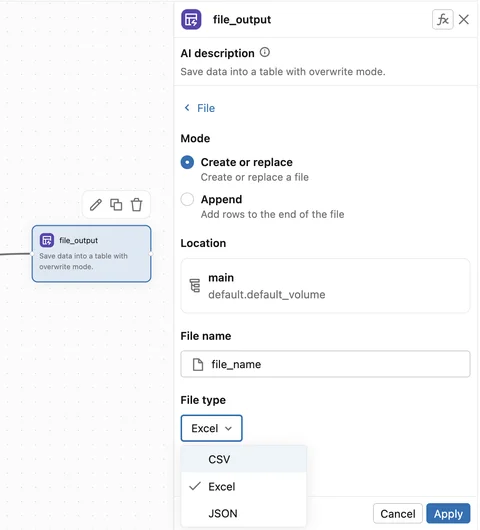The image size is (480, 530).
Task: Select the file_output node on canvas
Action: click(x=91, y=254)
